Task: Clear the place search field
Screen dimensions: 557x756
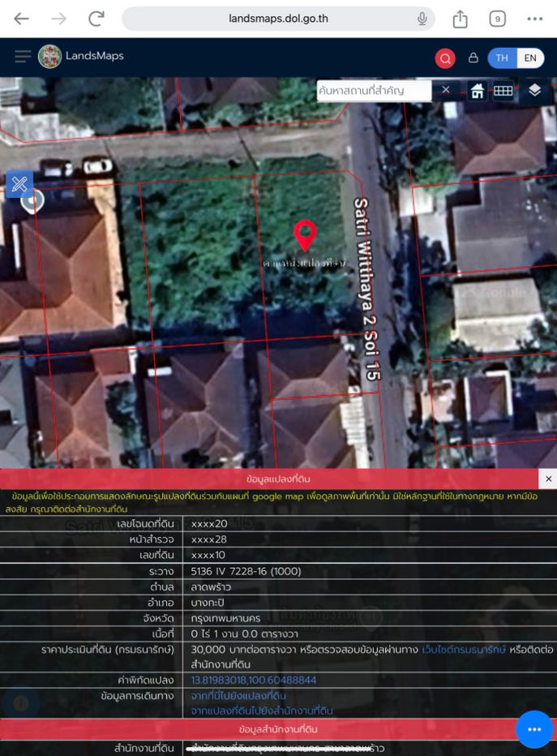Action: 445,90
